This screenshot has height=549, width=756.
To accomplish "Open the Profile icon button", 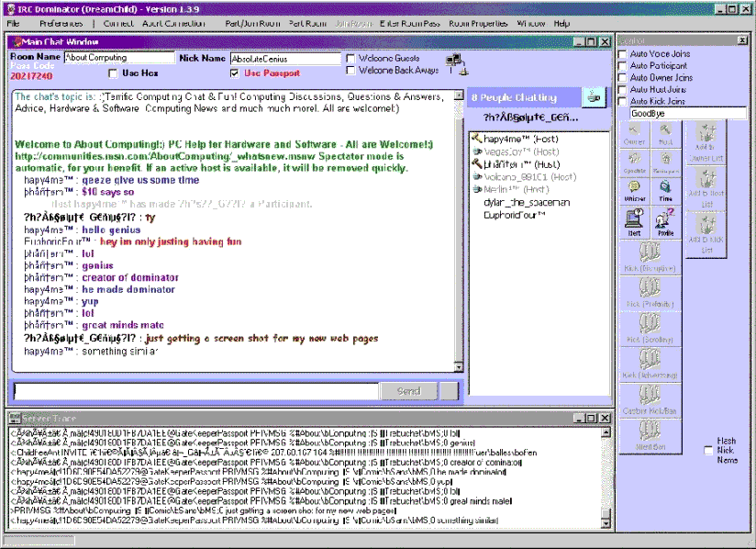I will tap(665, 221).
